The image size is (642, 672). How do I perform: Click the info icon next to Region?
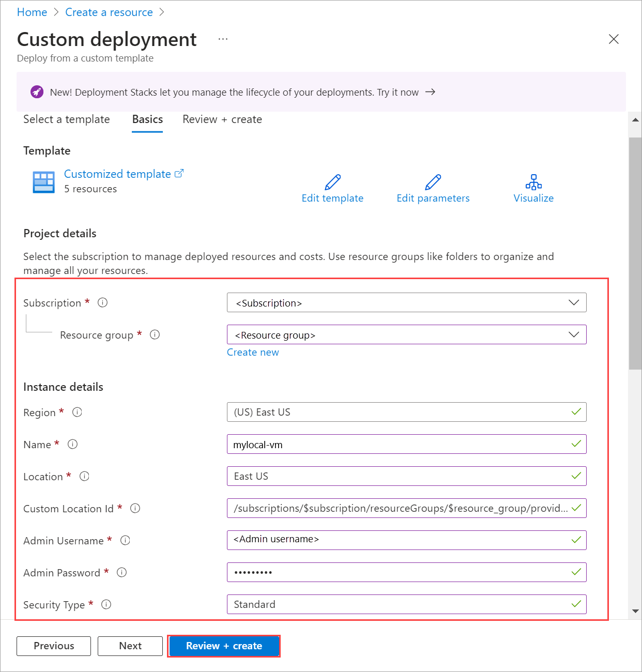[77, 412]
